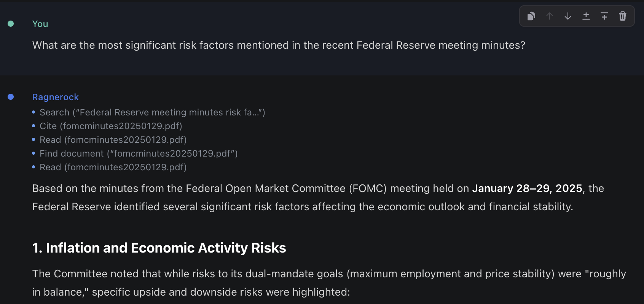This screenshot has height=304, width=644.
Task: Click the You sender label
Action: [x=40, y=24]
